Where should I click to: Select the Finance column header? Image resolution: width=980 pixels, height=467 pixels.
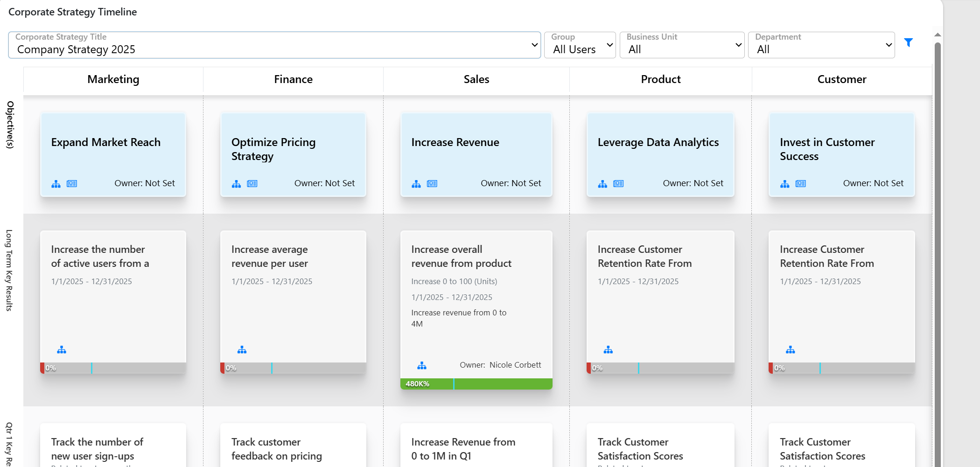coord(294,79)
